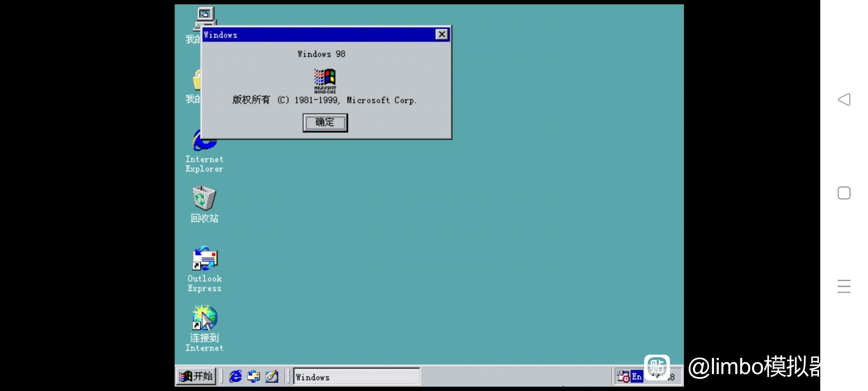Open the 回收站 Recycle Bin icon
The width and height of the screenshot is (868, 391).
click(204, 204)
